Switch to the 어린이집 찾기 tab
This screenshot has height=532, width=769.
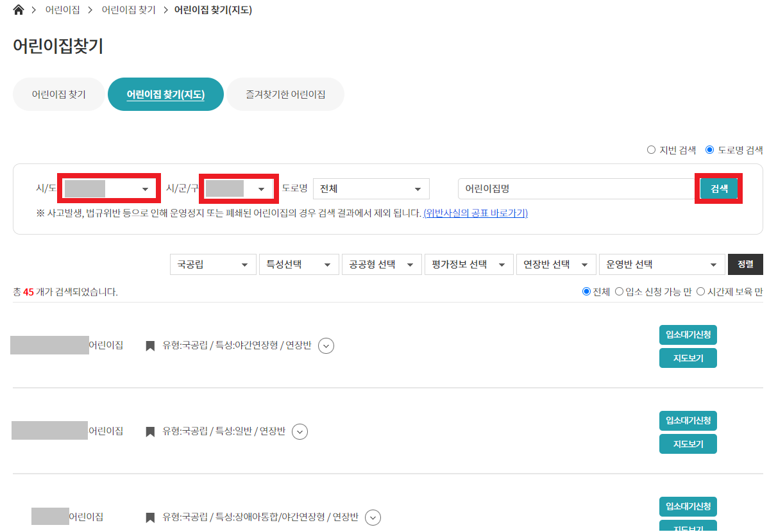point(58,94)
